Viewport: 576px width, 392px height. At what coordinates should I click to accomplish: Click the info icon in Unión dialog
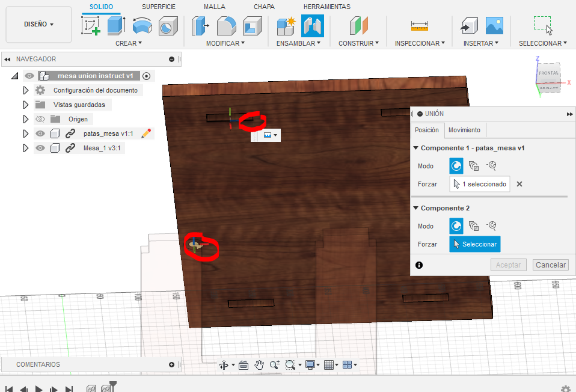[x=419, y=265]
